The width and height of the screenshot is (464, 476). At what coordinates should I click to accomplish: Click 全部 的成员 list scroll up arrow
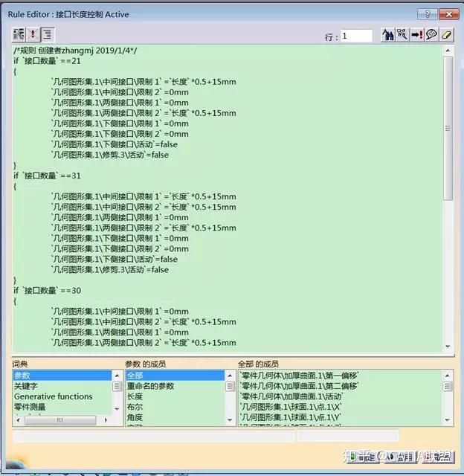coord(448,376)
